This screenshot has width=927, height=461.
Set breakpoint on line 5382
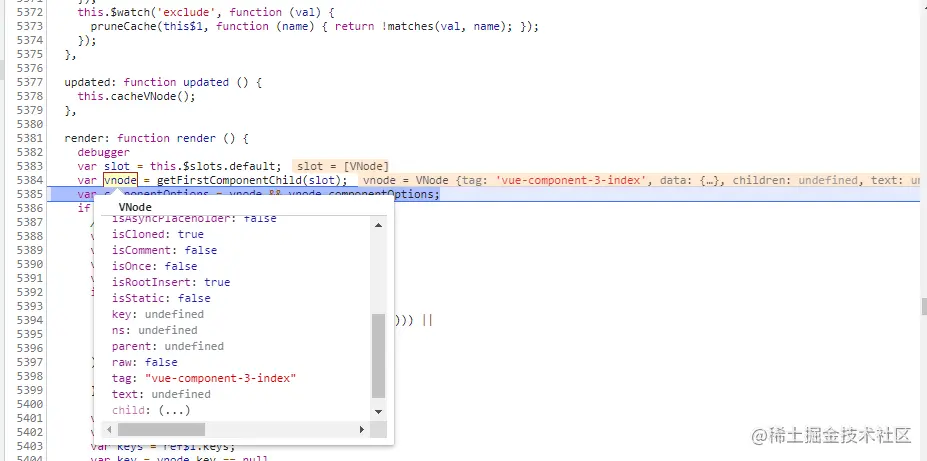(x=30, y=152)
